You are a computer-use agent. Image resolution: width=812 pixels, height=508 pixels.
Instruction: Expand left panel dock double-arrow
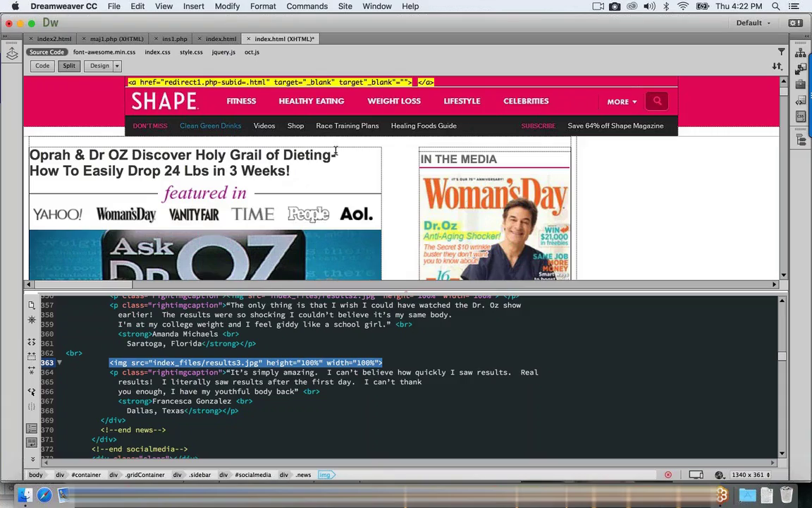[5, 37]
